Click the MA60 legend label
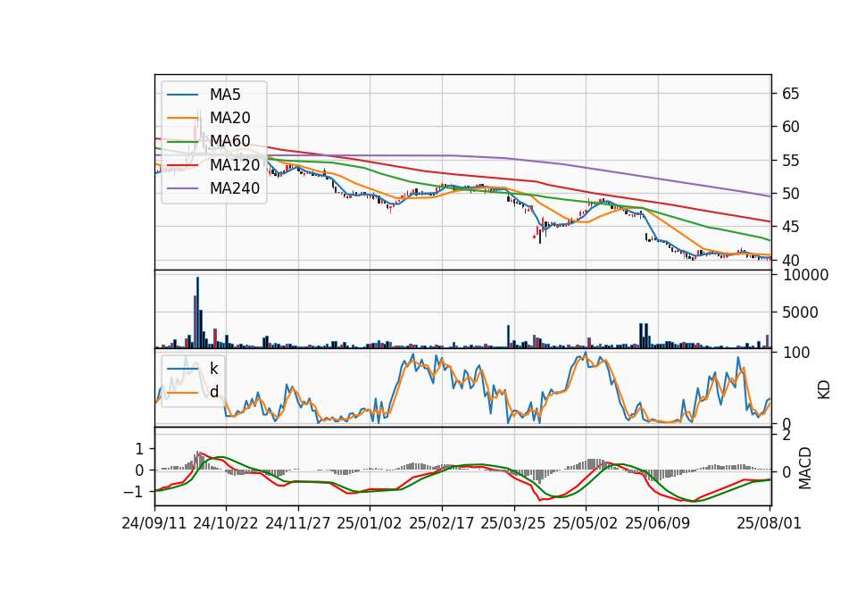This screenshot has height=616, width=857. pos(230,141)
